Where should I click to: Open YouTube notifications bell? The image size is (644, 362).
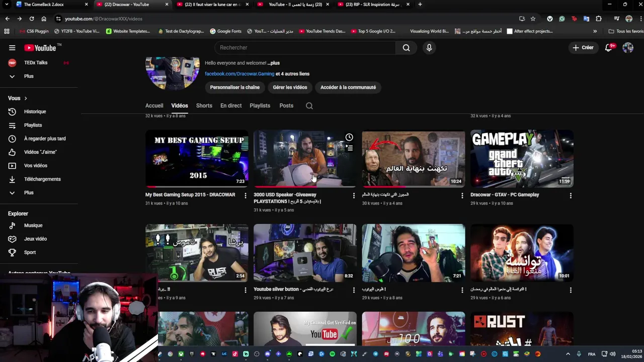click(609, 48)
